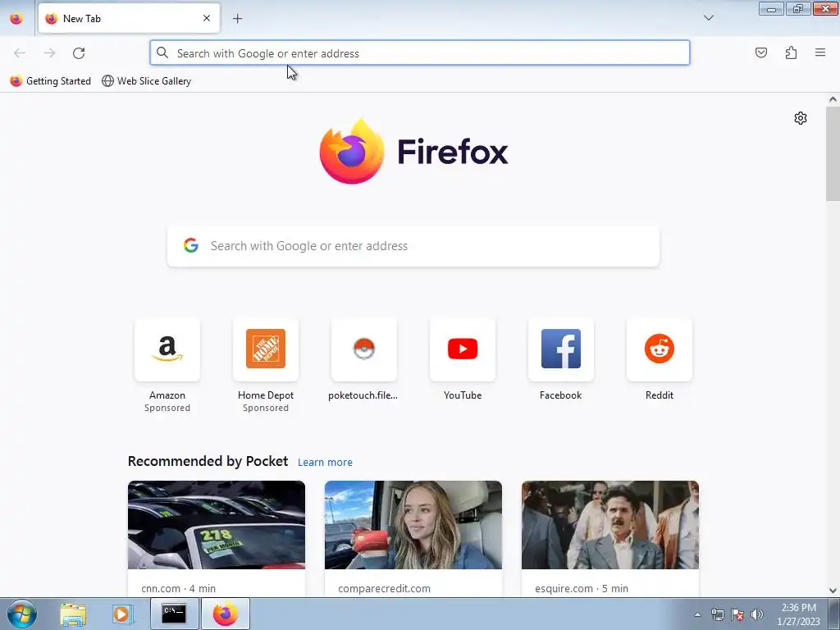
Task: Open the comparecredit.com story thumbnail
Action: pyautogui.click(x=413, y=525)
